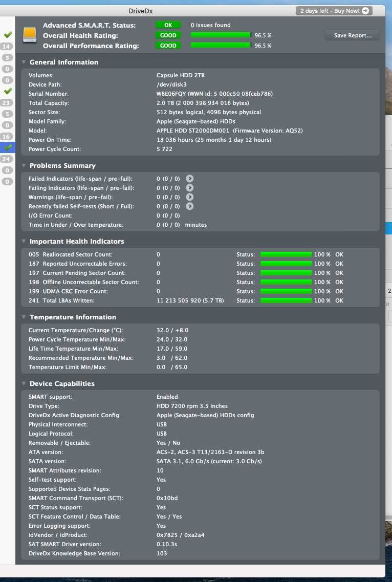
Task: Click the Reallocated Sector Count status bar
Action: [x=286, y=254]
